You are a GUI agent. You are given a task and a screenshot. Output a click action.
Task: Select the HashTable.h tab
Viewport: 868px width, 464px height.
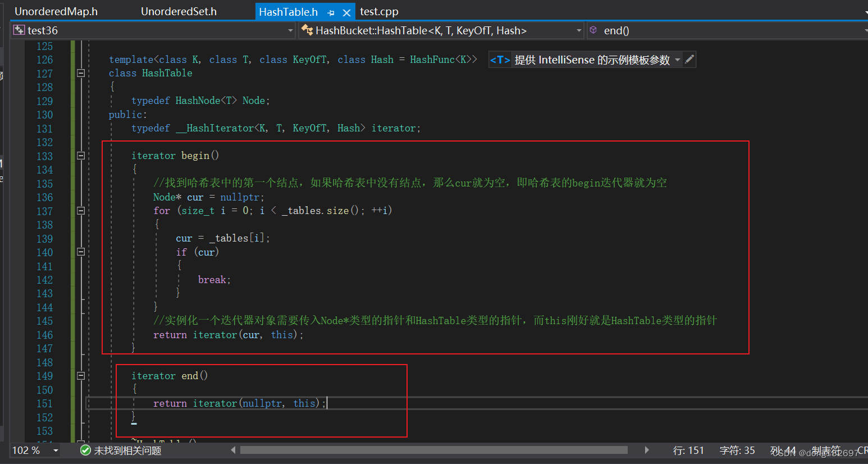pyautogui.click(x=288, y=12)
